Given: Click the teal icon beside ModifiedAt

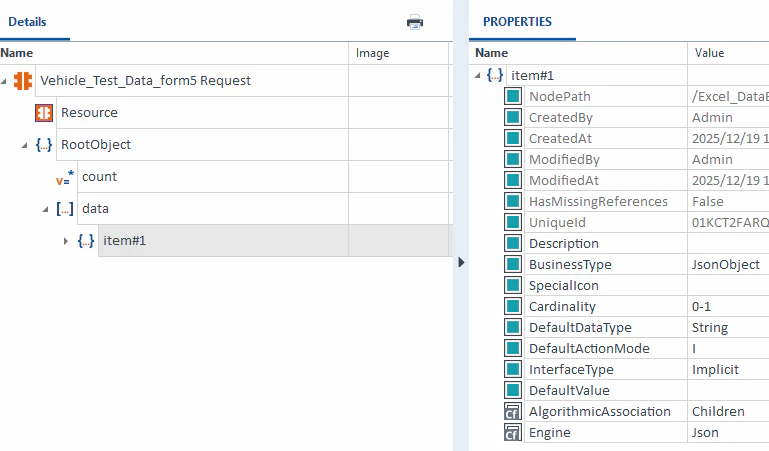Looking at the screenshot, I should [x=513, y=180].
